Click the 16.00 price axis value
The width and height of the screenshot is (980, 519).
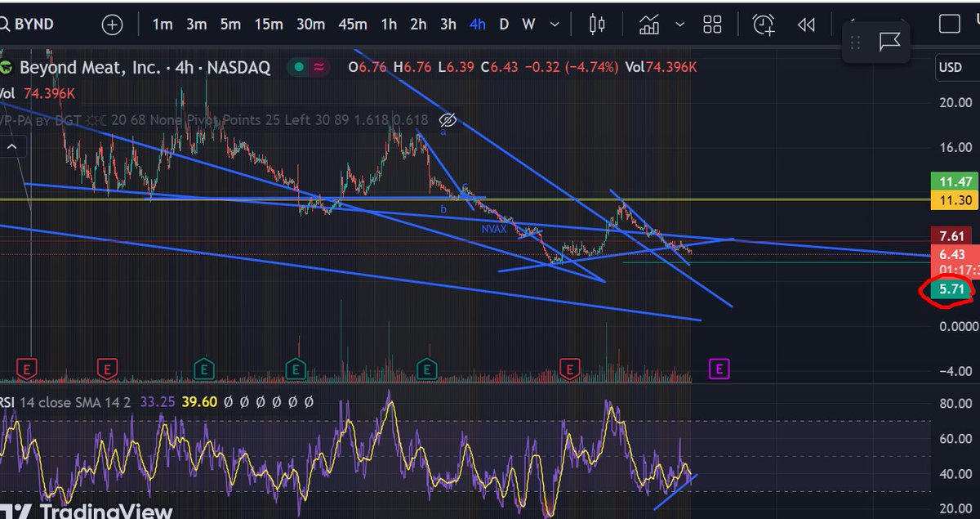(x=955, y=147)
